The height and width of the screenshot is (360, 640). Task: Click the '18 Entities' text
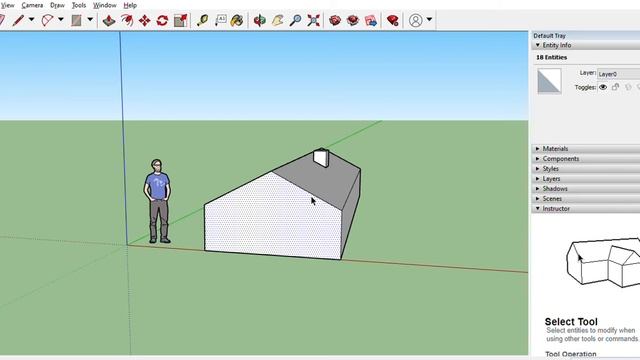coord(551,58)
